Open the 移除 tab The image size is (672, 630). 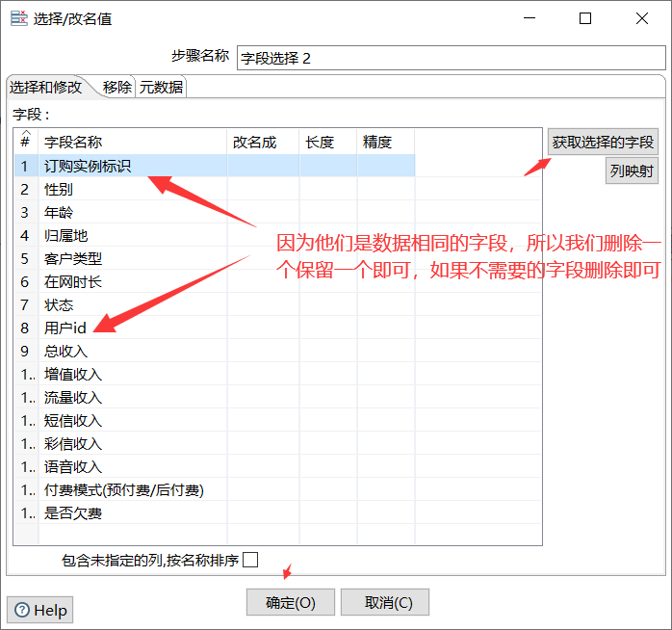click(x=117, y=87)
